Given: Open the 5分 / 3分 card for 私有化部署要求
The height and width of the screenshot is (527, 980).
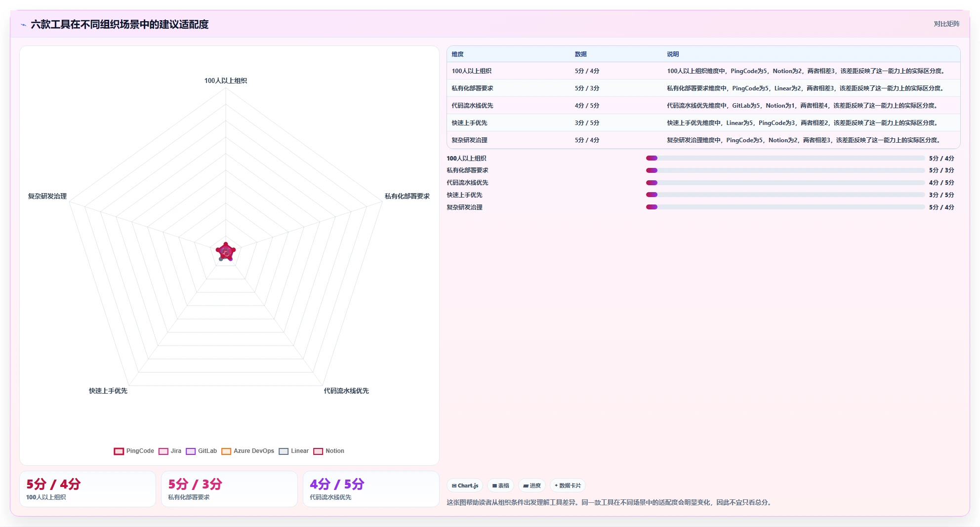Looking at the screenshot, I should click(229, 489).
